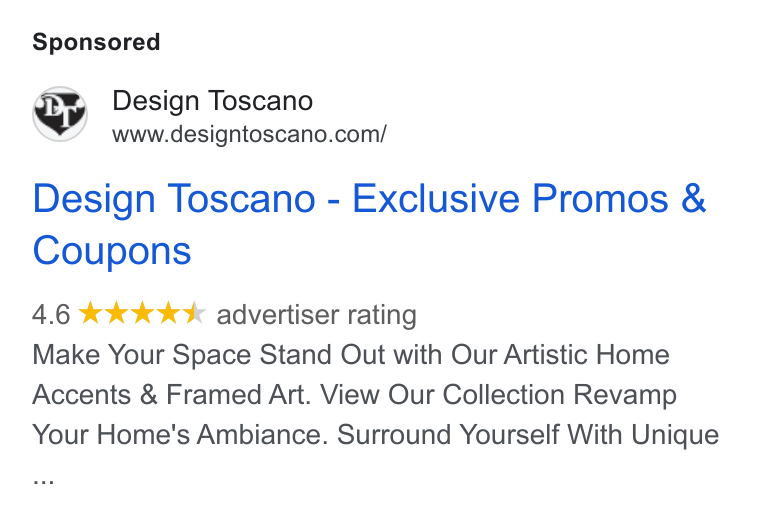
Task: Click "Make Your Space Stand Out" description text
Action: 208,355
